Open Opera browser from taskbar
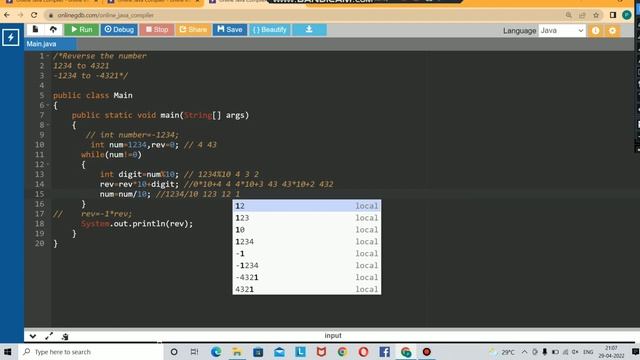This screenshot has width=640, height=360. [x=363, y=351]
